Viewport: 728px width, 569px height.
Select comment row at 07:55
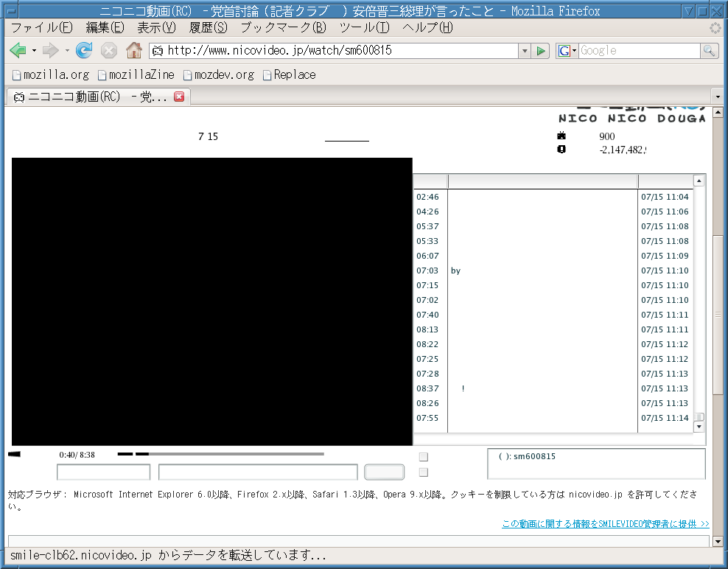click(553, 418)
